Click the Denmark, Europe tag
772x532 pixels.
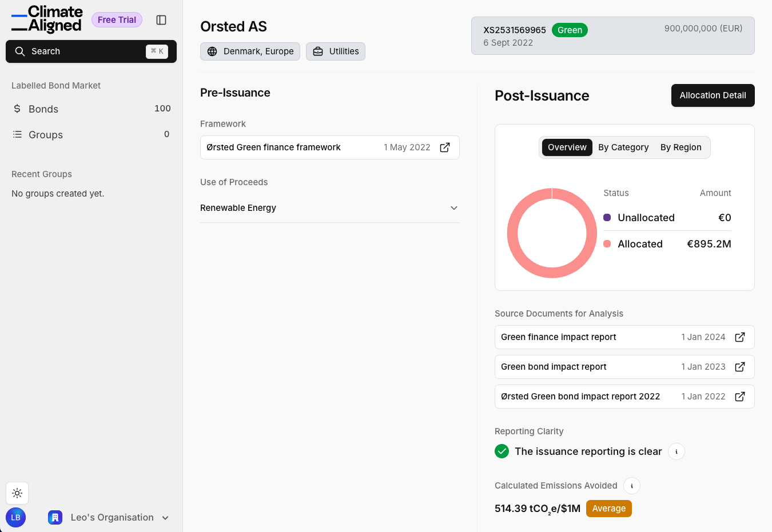250,51
